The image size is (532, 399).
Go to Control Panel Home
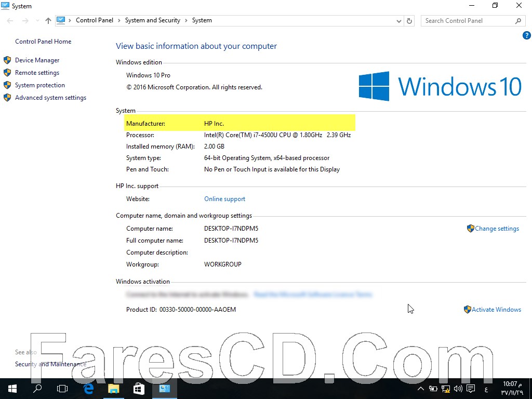pos(43,42)
